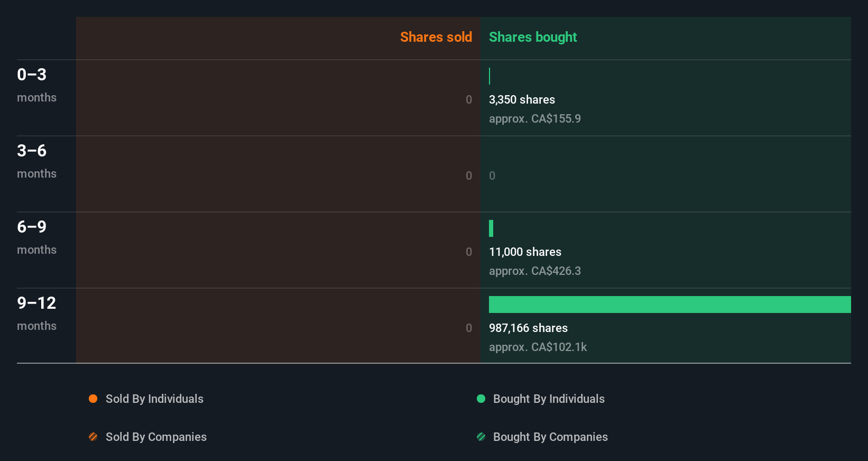Click the 3,350 shares value

[x=522, y=99]
